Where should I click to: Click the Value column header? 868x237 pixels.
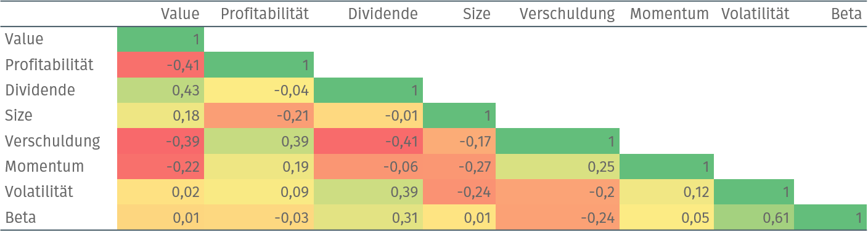click(180, 14)
